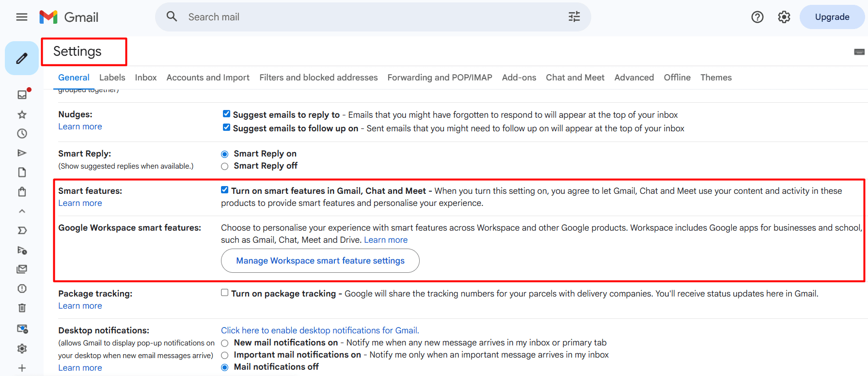Click the Google Workspace smart features: label

[x=129, y=228]
